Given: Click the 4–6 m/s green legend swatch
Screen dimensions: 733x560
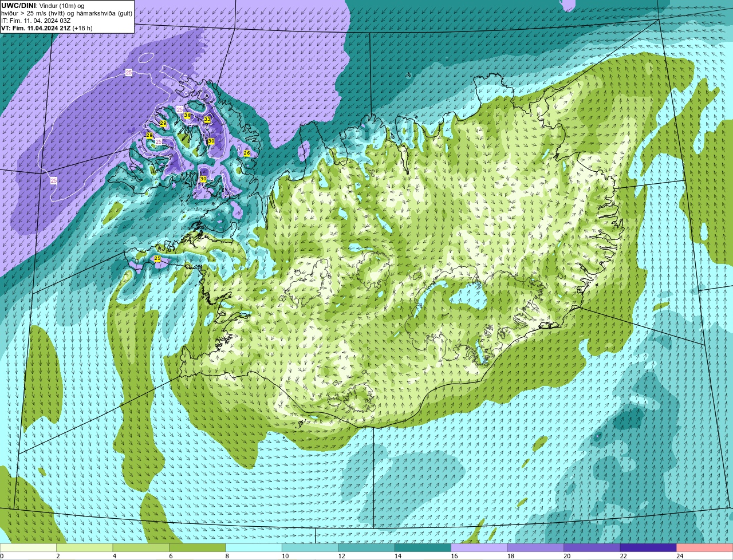Looking at the screenshot, I should (142, 548).
